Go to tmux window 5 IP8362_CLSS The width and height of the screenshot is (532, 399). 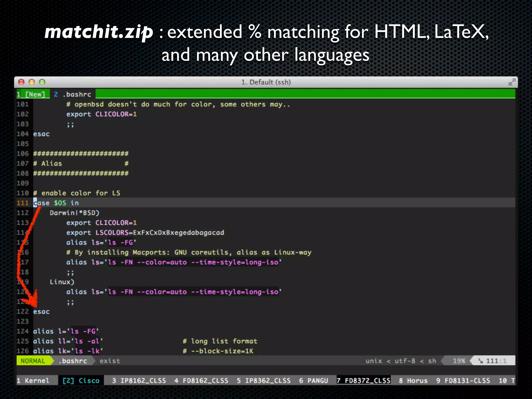click(x=264, y=381)
